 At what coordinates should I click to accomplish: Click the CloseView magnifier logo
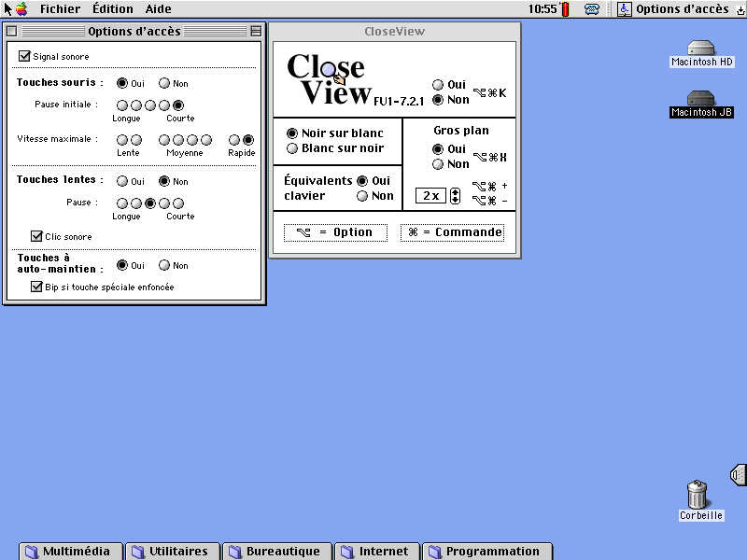click(x=330, y=79)
